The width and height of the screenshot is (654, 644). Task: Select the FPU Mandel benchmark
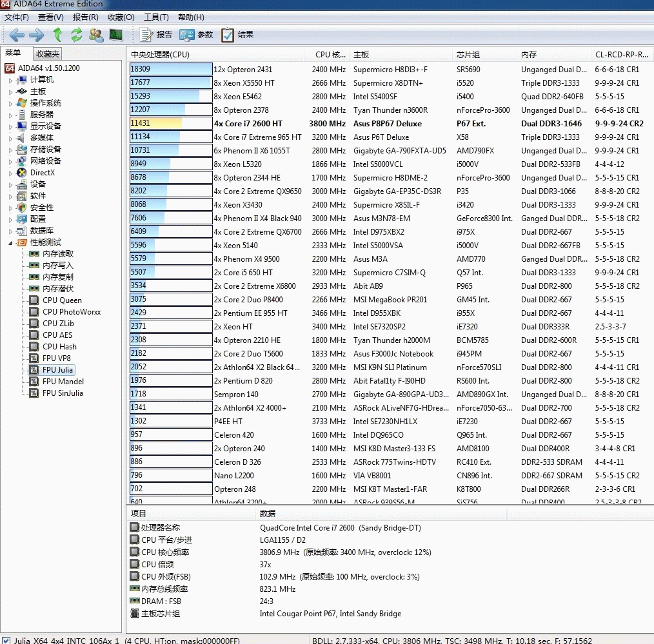(x=63, y=382)
